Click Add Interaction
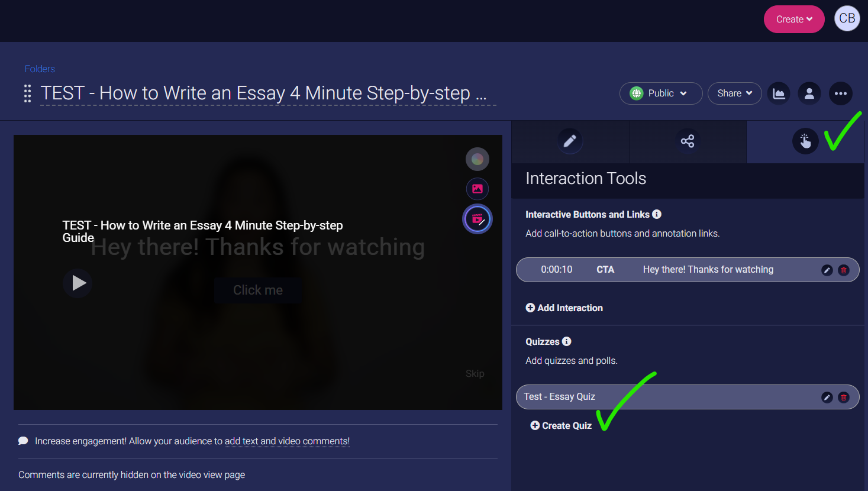This screenshot has height=491, width=868. coord(564,308)
